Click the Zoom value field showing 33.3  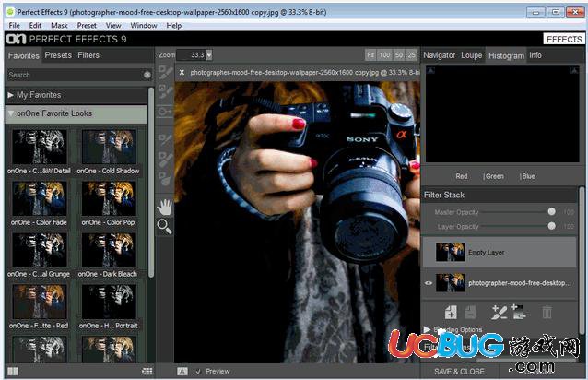coord(192,55)
